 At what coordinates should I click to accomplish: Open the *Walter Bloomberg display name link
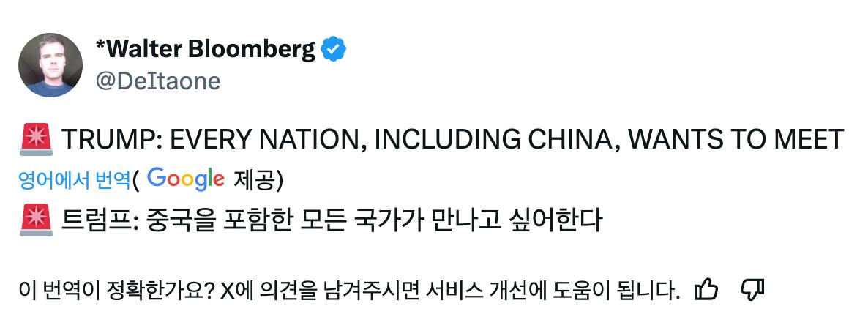[x=206, y=50]
